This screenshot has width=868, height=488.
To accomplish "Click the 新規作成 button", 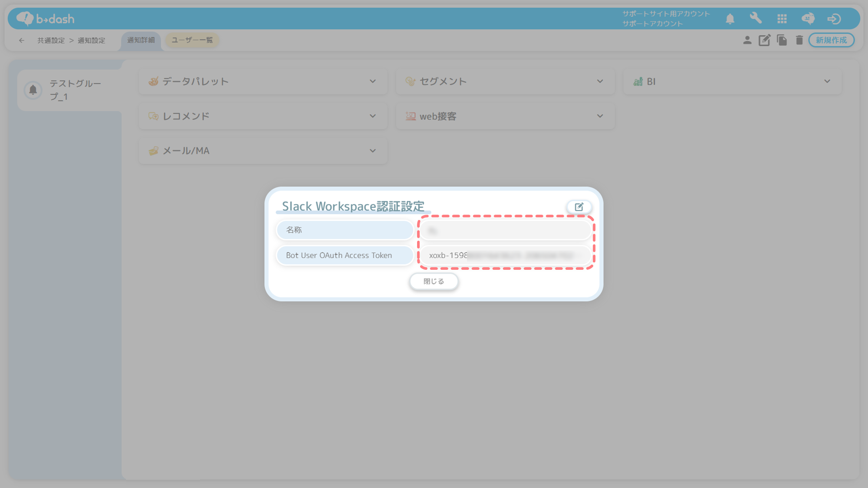I will click(831, 40).
